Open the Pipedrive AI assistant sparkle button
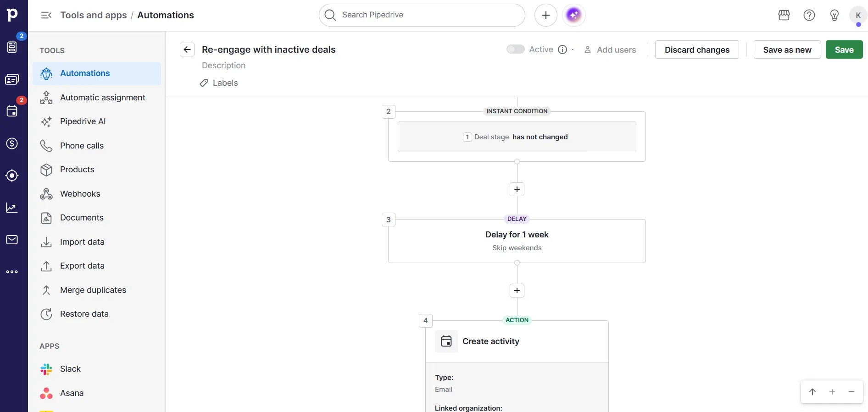Viewport: 868px width, 412px height. 573,15
